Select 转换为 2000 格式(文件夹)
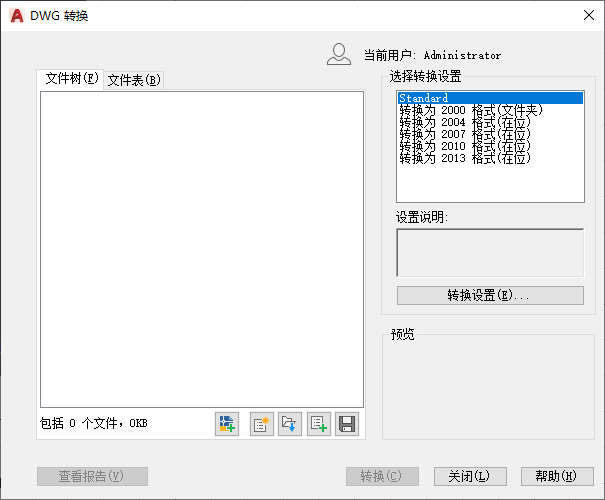The width and height of the screenshot is (605, 500). tap(490, 110)
